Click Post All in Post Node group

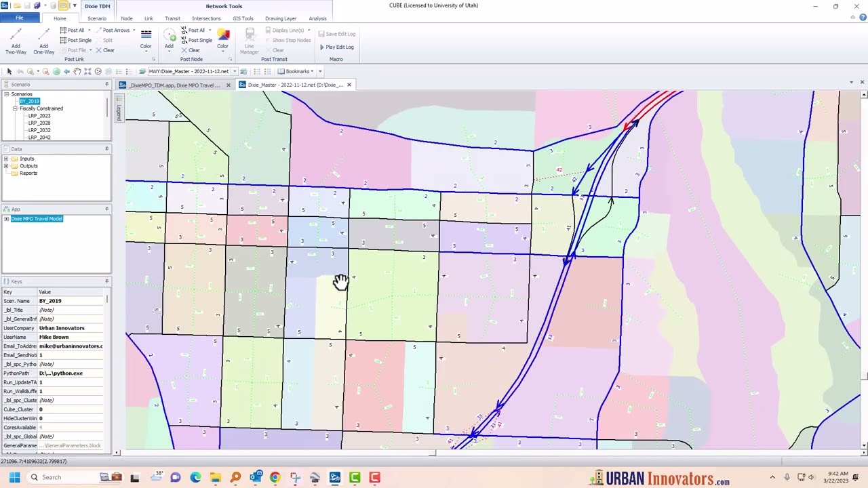[x=193, y=30]
